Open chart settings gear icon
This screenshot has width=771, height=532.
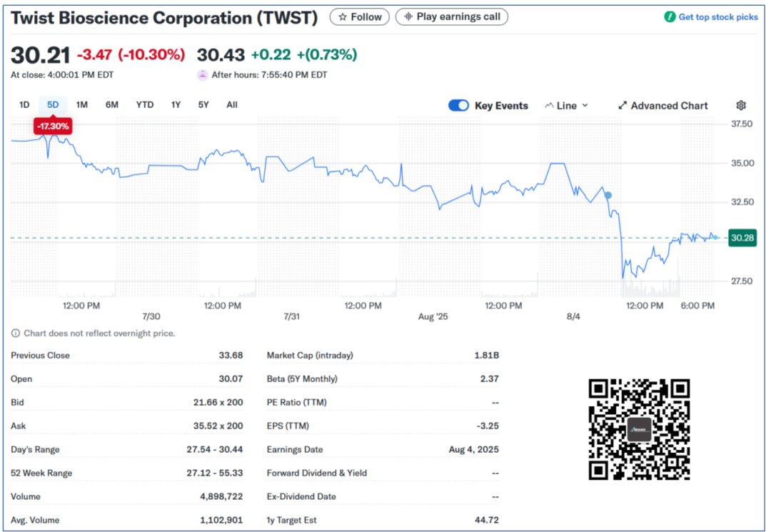point(741,106)
